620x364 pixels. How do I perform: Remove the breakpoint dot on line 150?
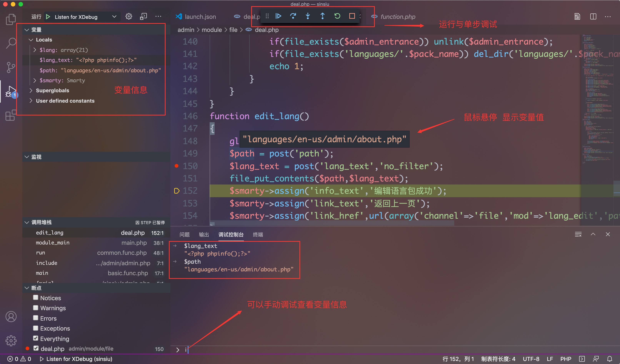pos(176,166)
